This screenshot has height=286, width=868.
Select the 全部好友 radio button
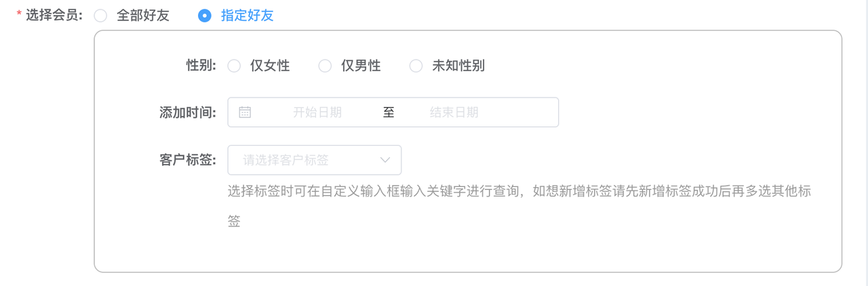pyautogui.click(x=100, y=16)
